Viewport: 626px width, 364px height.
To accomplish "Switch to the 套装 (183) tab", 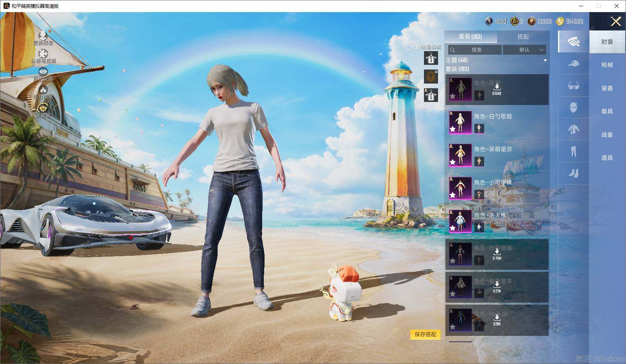I will tap(470, 37).
